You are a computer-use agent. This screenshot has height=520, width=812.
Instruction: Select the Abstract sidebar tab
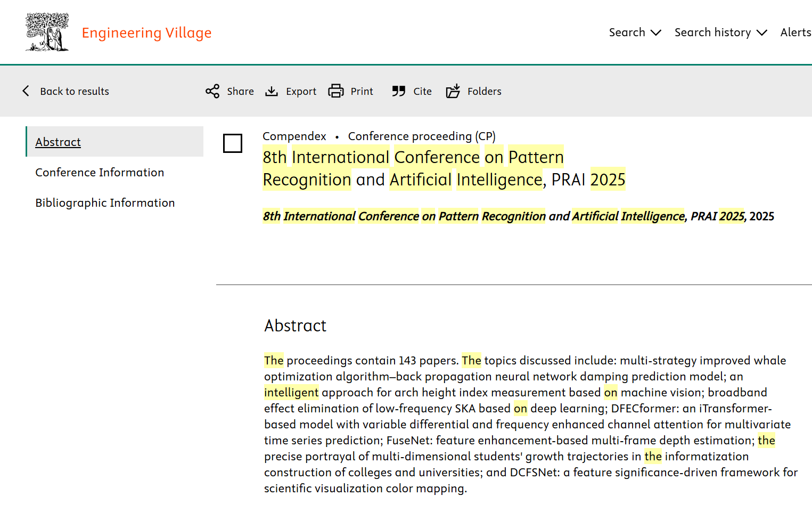coord(58,142)
